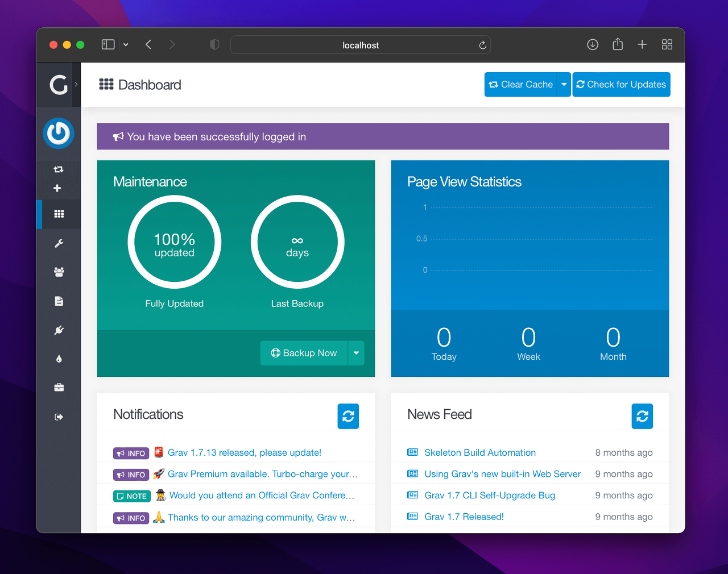Click newspaper icon beside Grav 1.7 Released!
Viewport: 728px width, 574px height.
pos(412,517)
